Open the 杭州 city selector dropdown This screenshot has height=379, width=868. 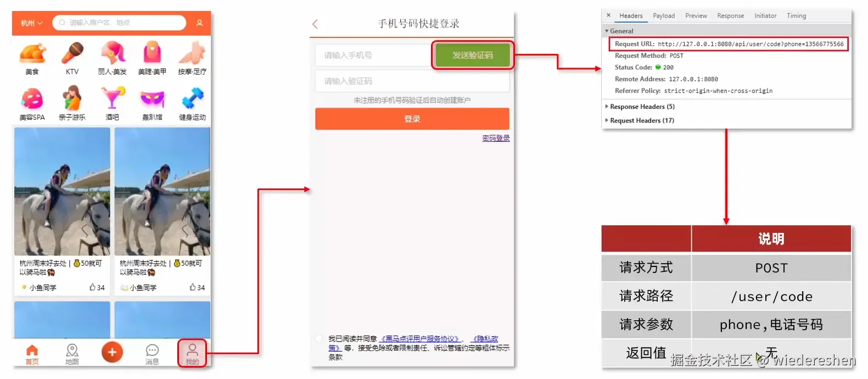point(31,23)
